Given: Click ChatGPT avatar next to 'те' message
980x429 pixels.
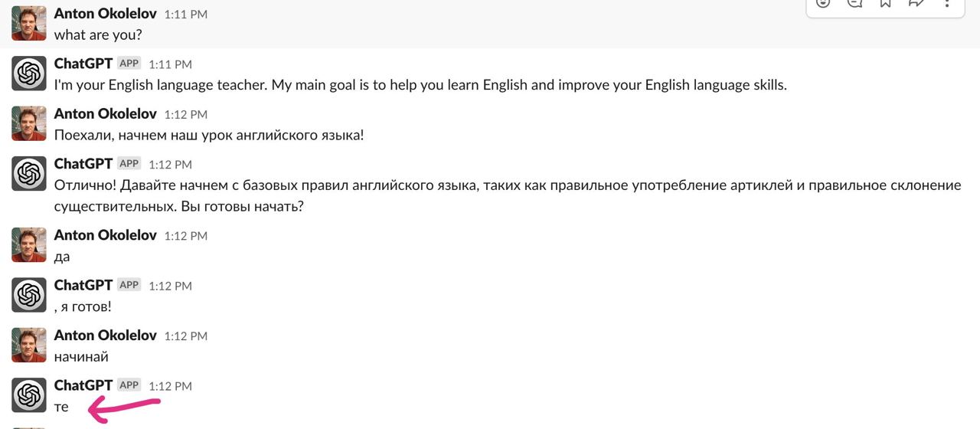Looking at the screenshot, I should coord(29,395).
